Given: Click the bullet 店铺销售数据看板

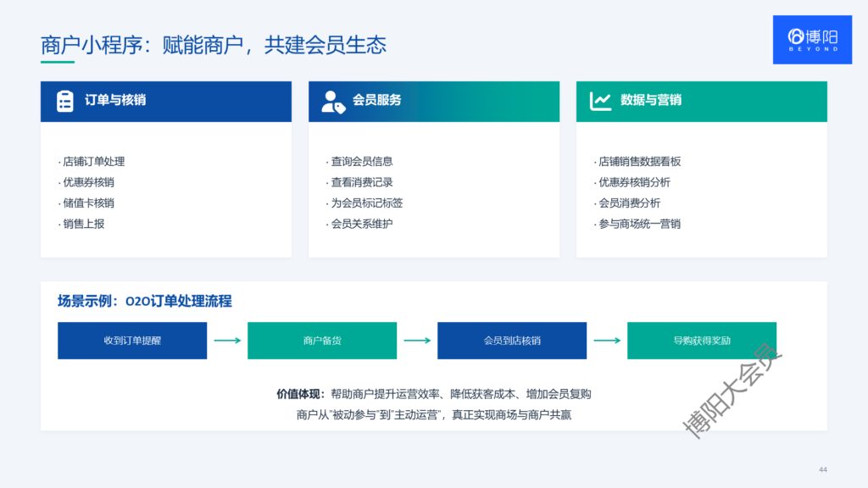Looking at the screenshot, I should (637, 162).
